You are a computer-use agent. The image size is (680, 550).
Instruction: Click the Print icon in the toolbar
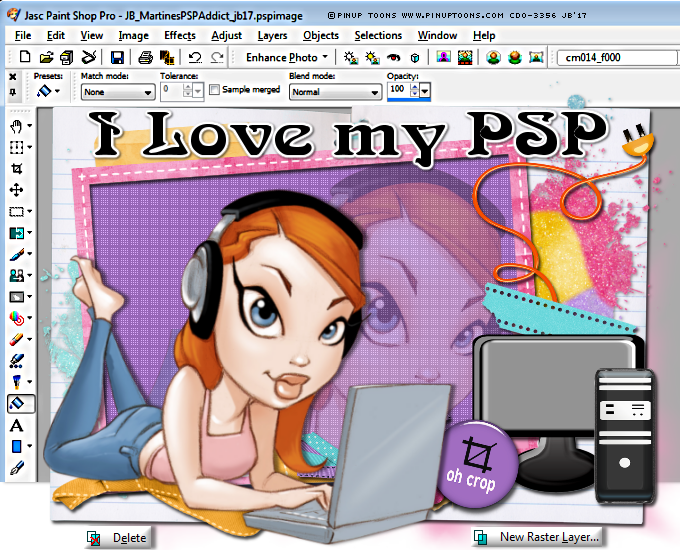click(145, 58)
